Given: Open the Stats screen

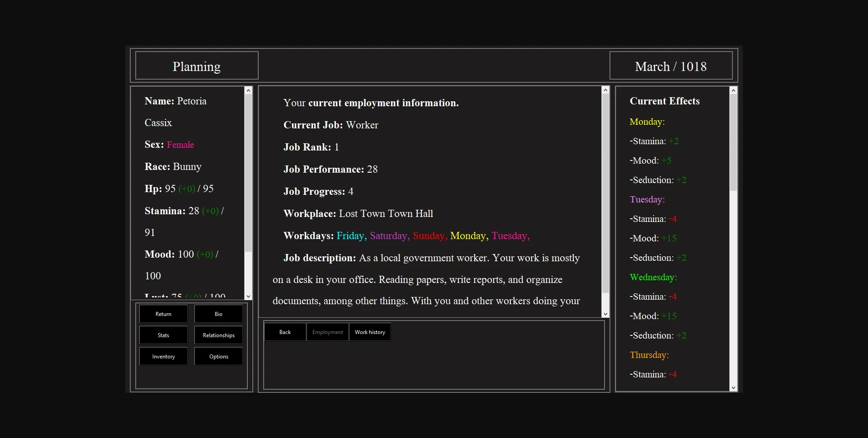Looking at the screenshot, I should tap(163, 335).
